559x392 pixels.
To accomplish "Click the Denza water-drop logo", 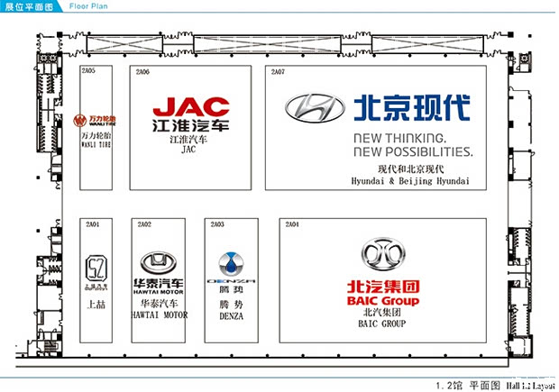I will click(x=232, y=264).
